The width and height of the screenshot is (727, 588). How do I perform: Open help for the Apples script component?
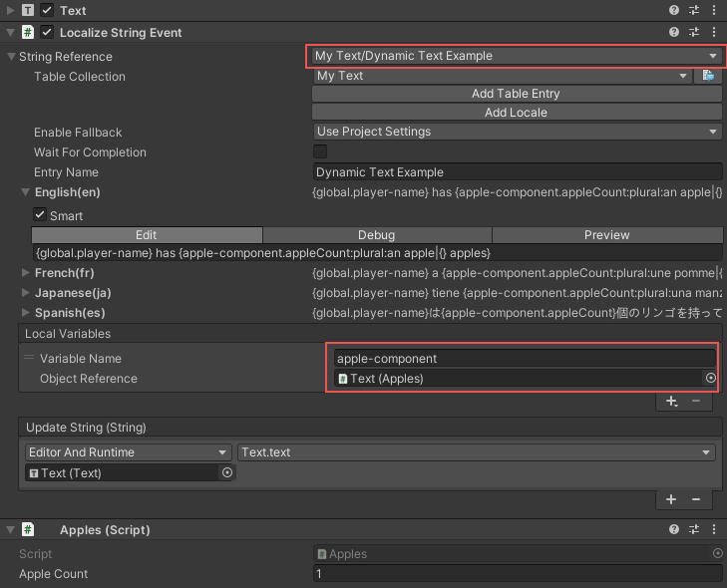click(x=675, y=530)
